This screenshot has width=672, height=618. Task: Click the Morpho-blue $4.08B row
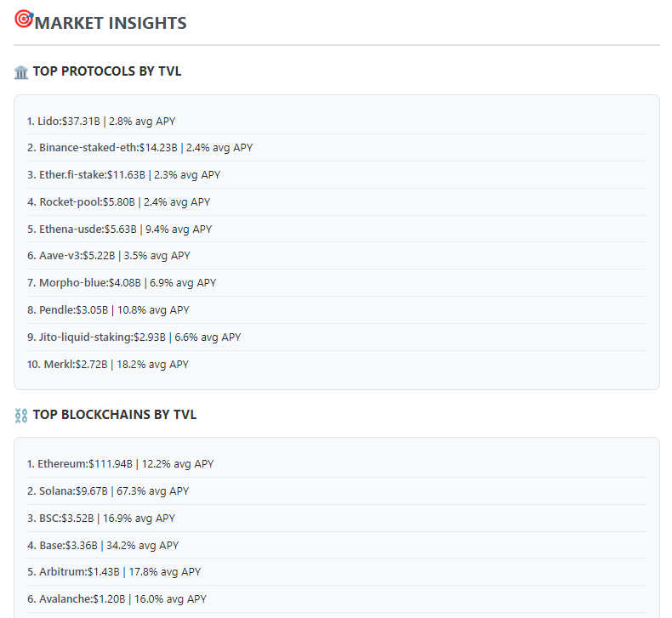coord(337,283)
